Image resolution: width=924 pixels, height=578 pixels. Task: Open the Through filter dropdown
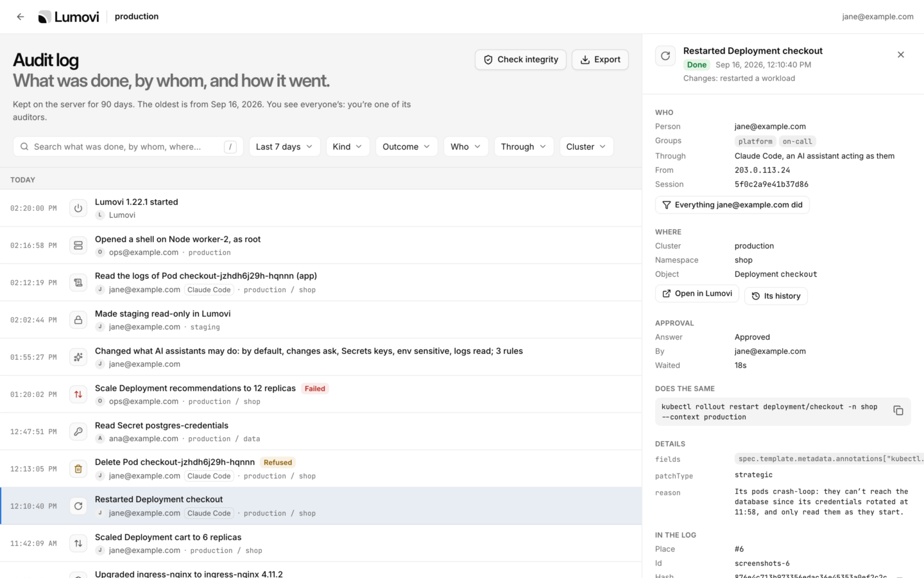pos(524,146)
